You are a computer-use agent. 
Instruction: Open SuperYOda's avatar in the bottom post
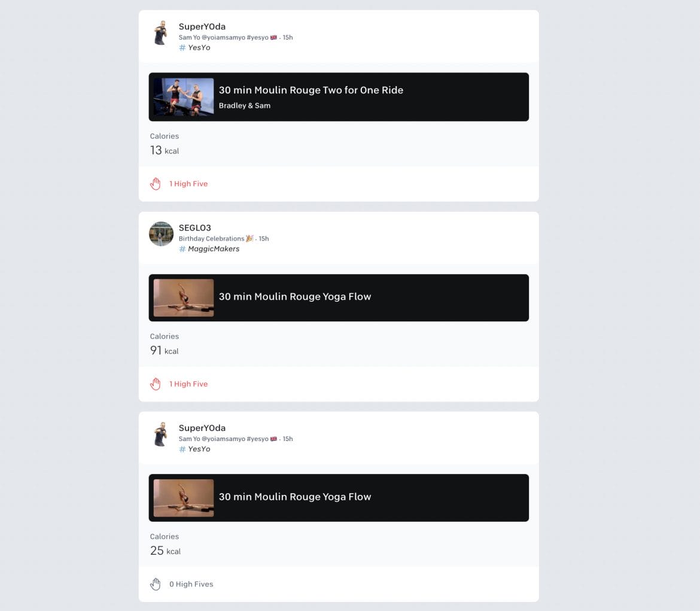161,434
